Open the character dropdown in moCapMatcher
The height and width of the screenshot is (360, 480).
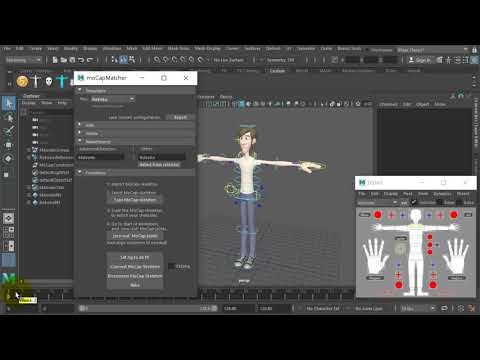click(x=113, y=99)
